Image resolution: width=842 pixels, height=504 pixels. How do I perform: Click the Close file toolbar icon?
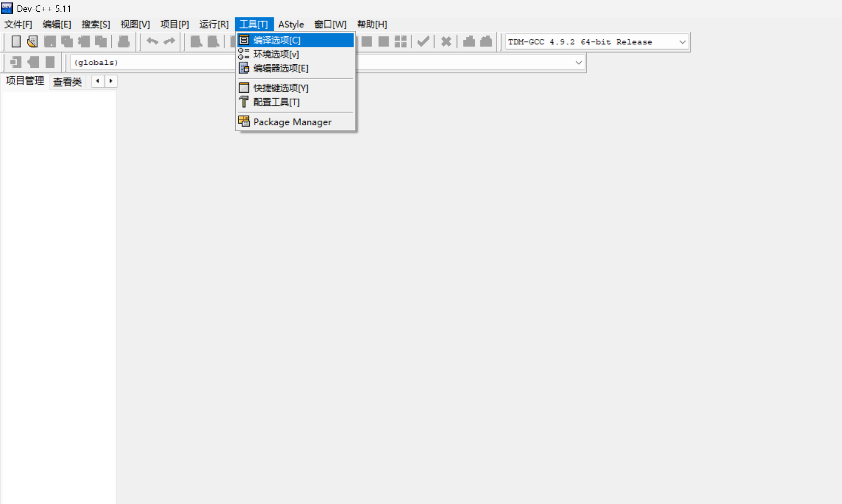point(84,42)
